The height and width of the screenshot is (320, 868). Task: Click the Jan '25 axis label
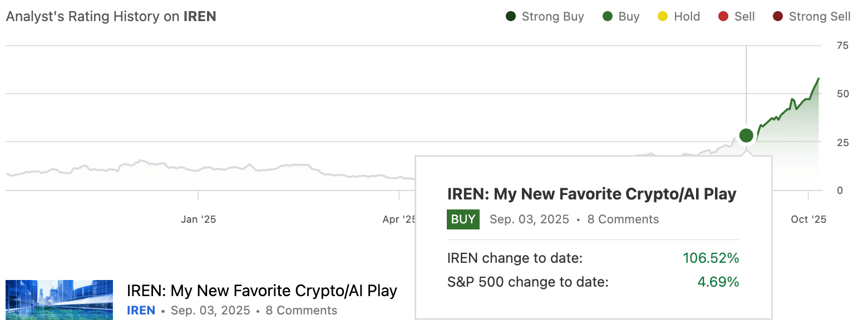[199, 219]
